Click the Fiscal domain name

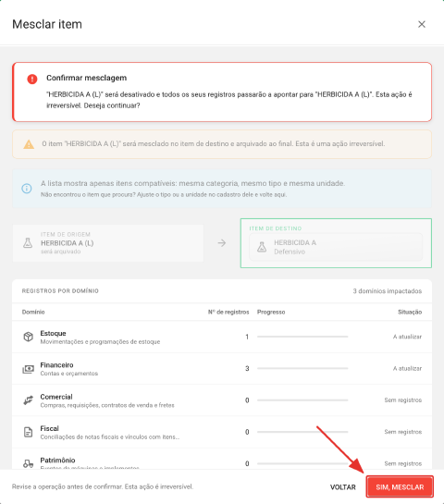pos(49,428)
